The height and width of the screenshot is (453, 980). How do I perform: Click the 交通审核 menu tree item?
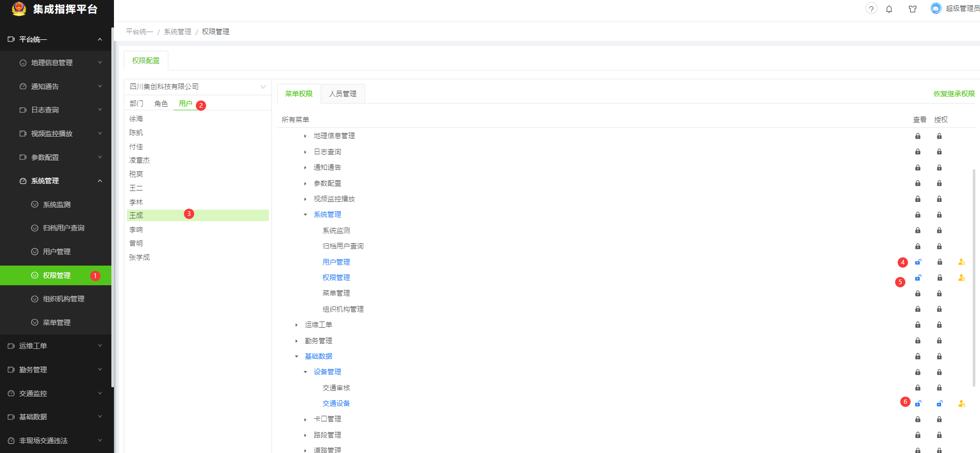tap(336, 388)
